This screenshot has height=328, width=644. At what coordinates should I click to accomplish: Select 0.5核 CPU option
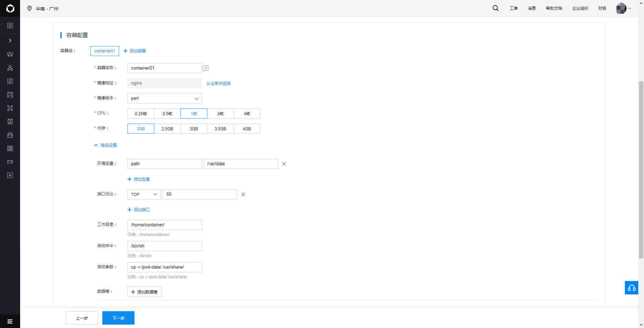[x=167, y=113]
